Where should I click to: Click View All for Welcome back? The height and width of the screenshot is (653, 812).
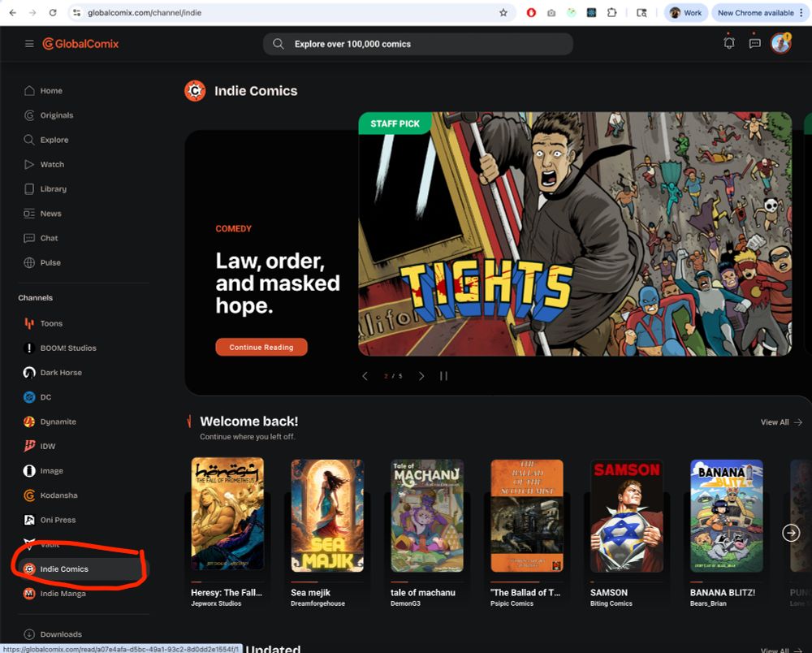[x=781, y=422]
